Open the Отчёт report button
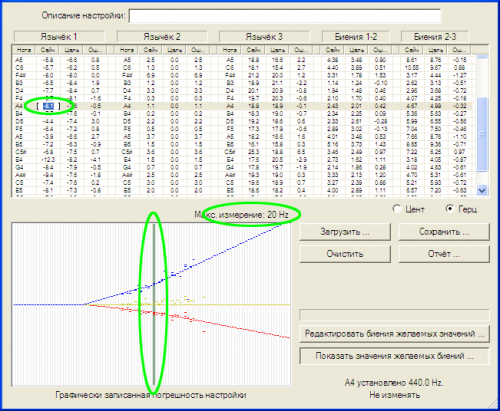Screen dimensions: 500x411 coord(444,254)
